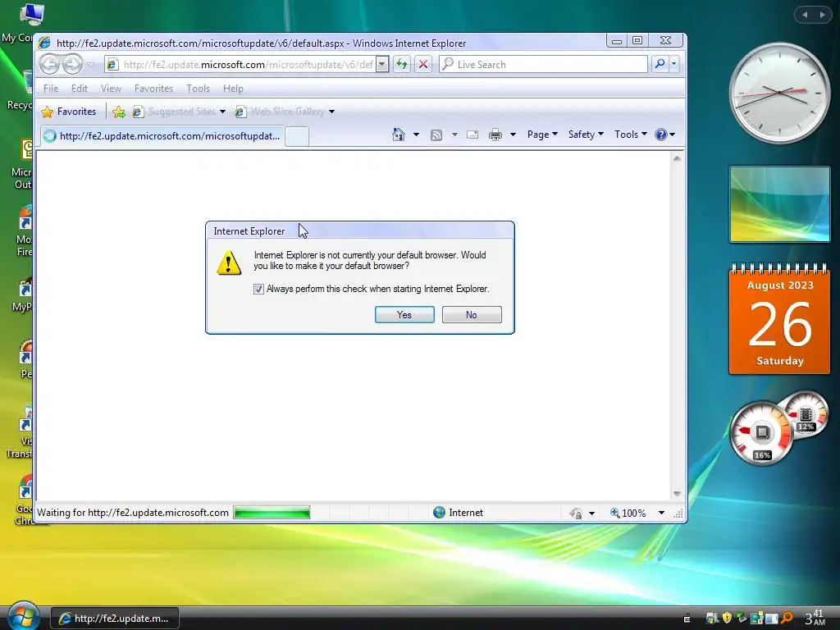Click the vertical scrollbar up arrow
This screenshot has height=630, width=840.
(677, 158)
